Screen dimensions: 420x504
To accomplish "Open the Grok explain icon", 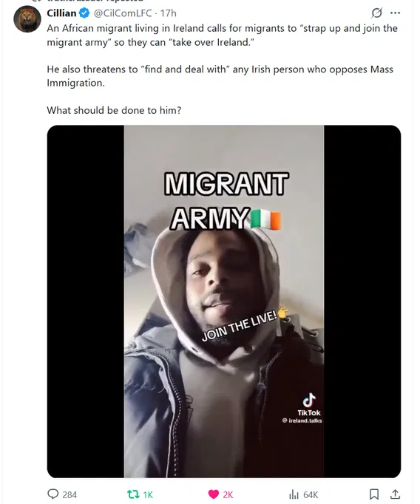I will (376, 13).
